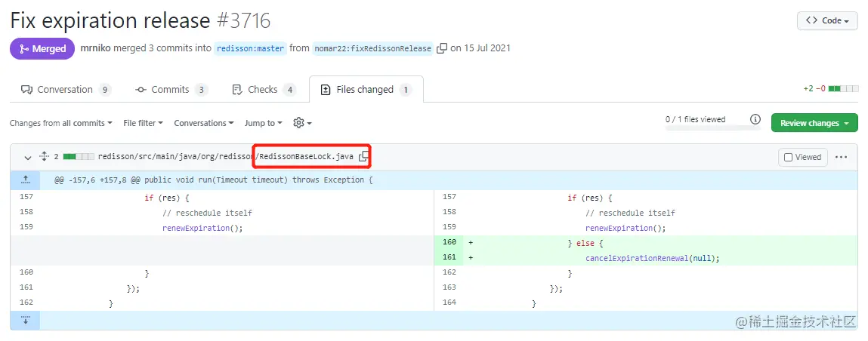Click the Conversation count badge 9
Viewport: 868px width, 341px height.
(x=105, y=90)
